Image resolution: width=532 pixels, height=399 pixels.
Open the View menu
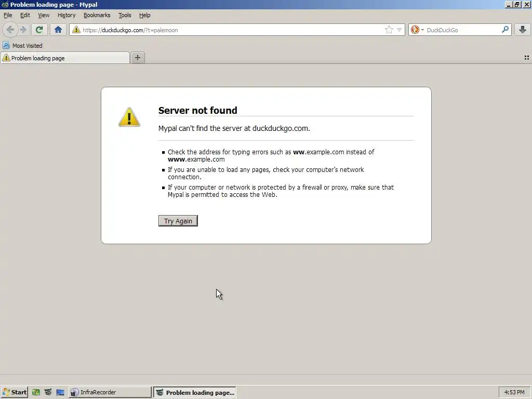tap(44, 15)
